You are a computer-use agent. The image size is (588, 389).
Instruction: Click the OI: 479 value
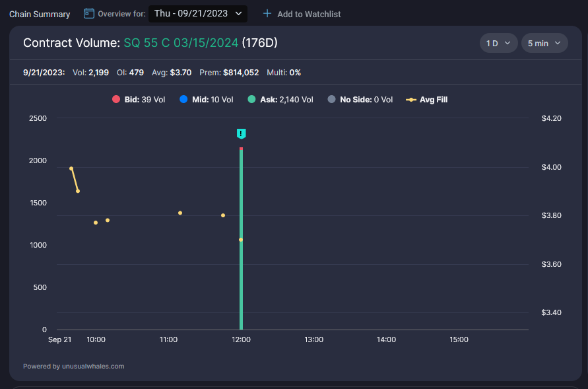tap(130, 73)
